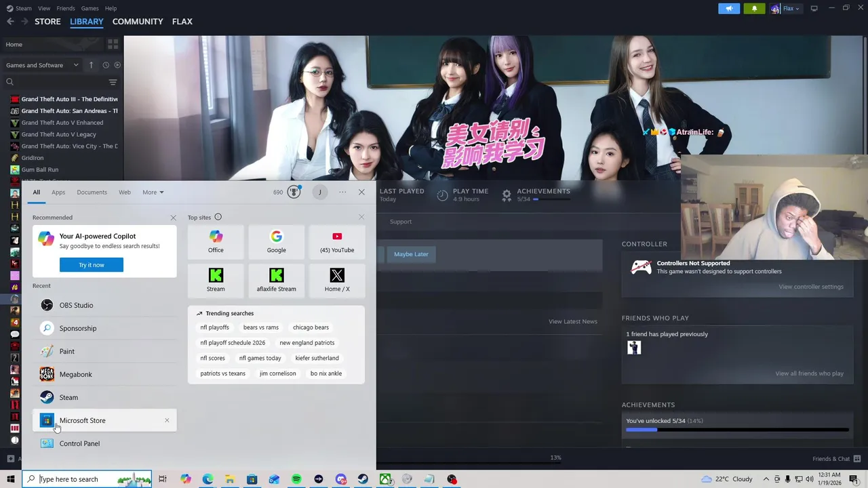Image resolution: width=868 pixels, height=488 pixels.
Task: Launch Copilot from the taskbar
Action: 186,479
